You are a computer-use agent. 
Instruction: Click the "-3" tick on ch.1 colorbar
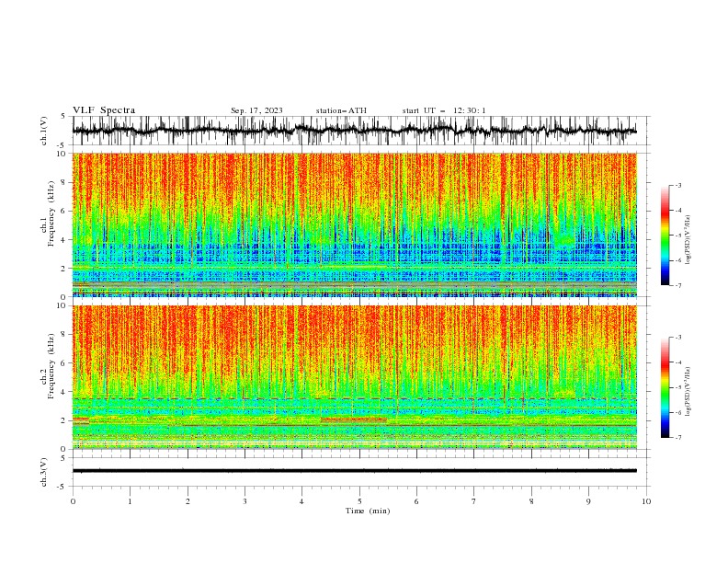677,185
